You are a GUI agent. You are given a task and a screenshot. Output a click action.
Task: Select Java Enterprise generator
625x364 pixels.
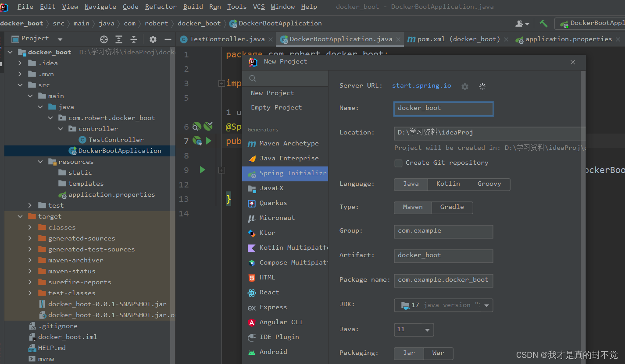285,159
